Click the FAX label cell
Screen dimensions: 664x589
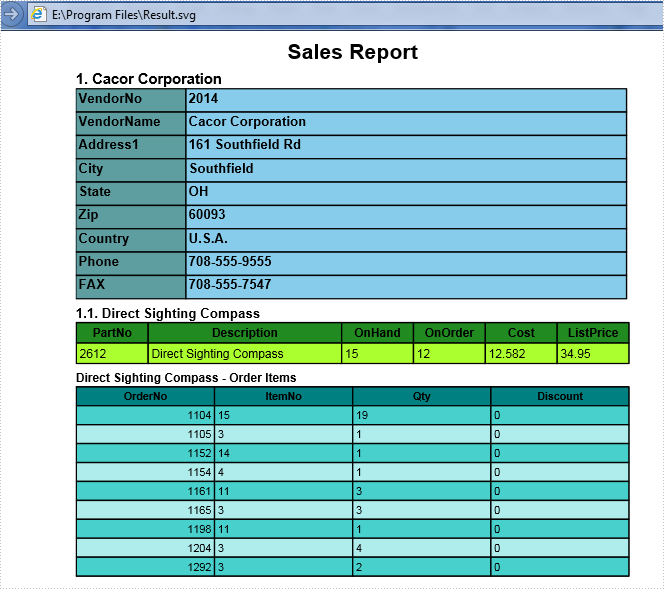[x=131, y=287]
